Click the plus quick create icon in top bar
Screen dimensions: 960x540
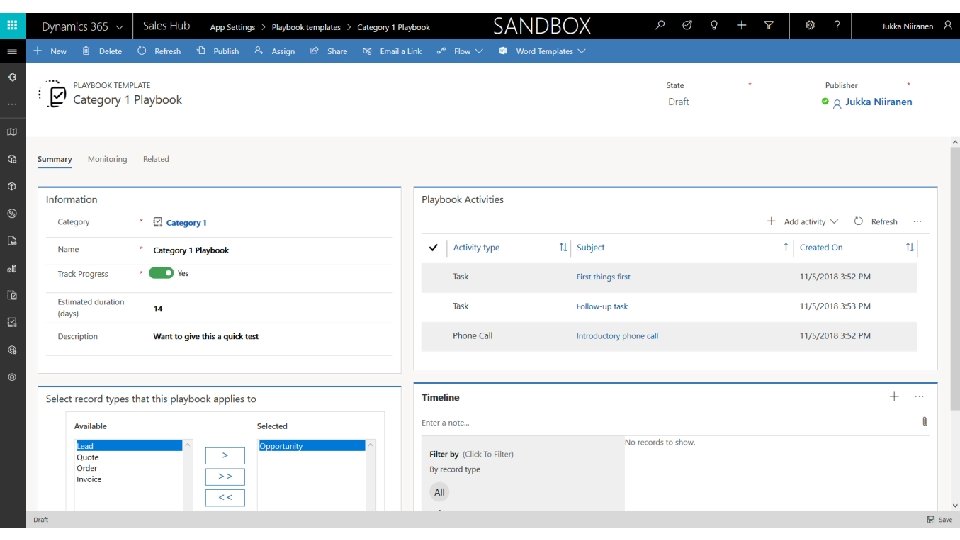pyautogui.click(x=741, y=26)
